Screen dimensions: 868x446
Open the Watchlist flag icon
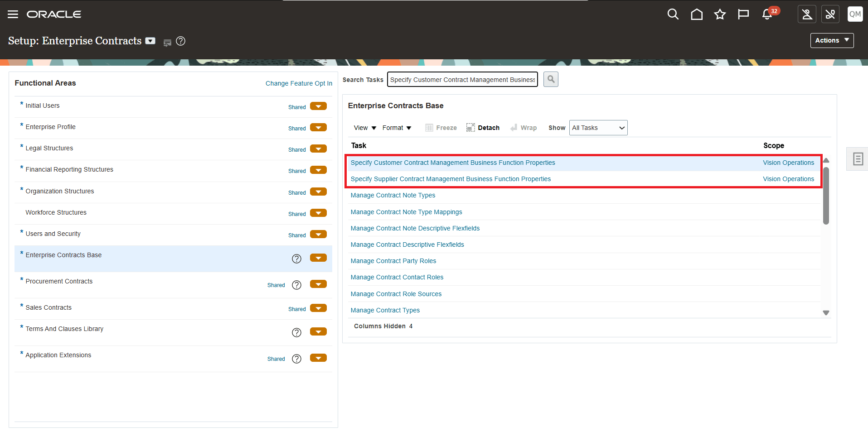point(743,14)
